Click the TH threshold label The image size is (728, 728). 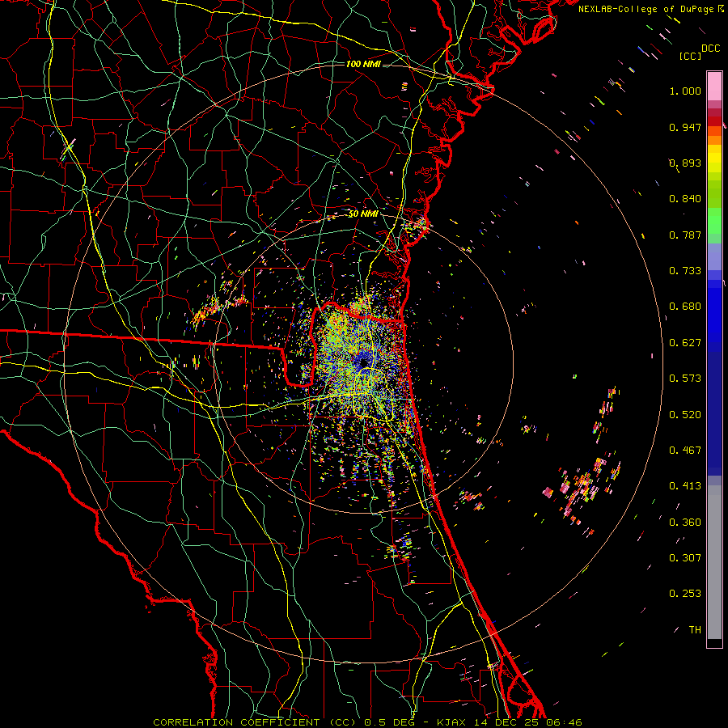695,630
